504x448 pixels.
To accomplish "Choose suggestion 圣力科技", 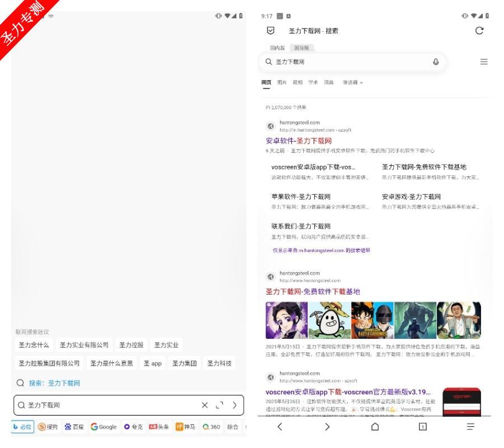I will coord(220,363).
